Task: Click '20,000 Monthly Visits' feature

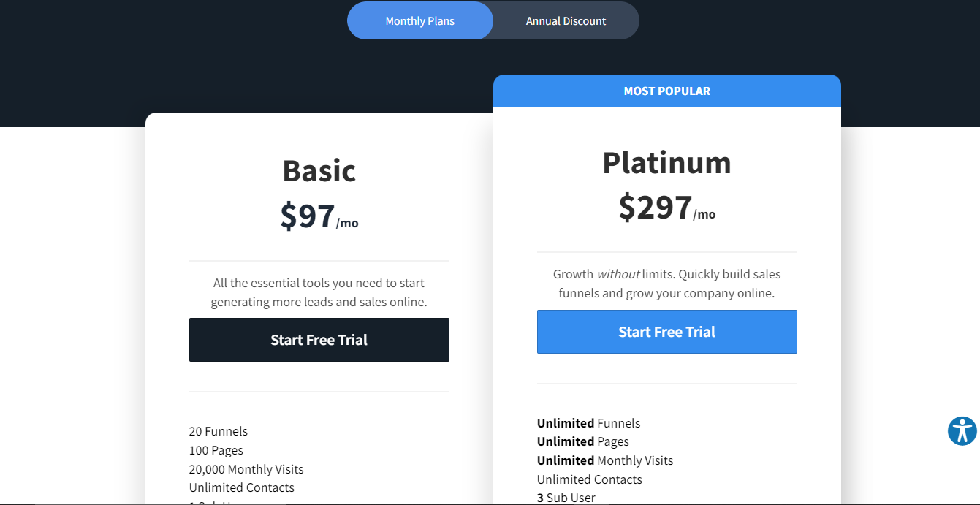Action: [x=246, y=469]
